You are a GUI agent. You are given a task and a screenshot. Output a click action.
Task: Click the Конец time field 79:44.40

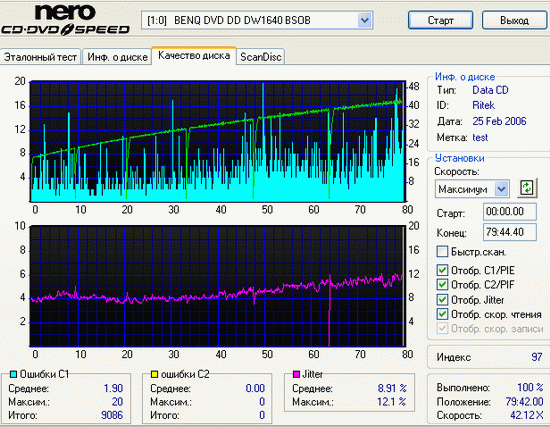point(510,232)
